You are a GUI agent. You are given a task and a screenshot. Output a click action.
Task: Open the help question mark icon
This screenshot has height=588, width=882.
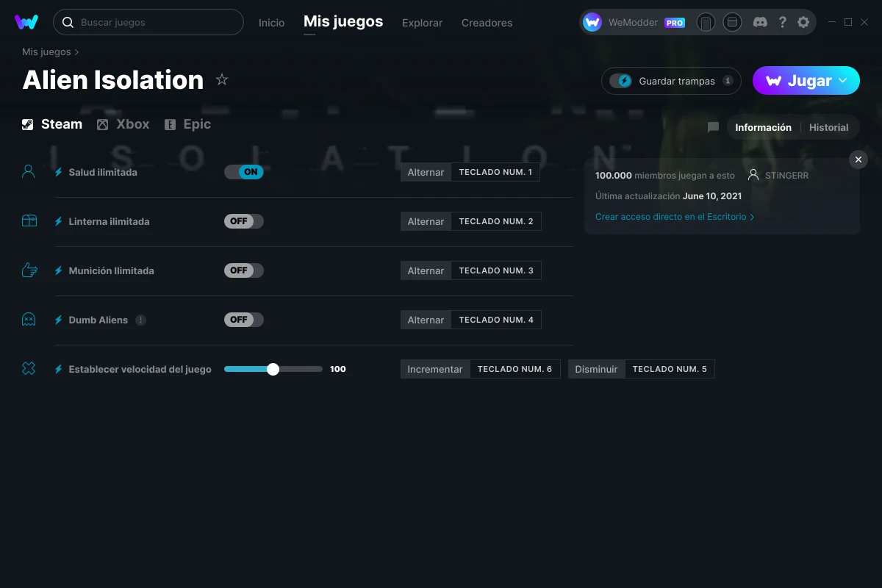point(782,22)
